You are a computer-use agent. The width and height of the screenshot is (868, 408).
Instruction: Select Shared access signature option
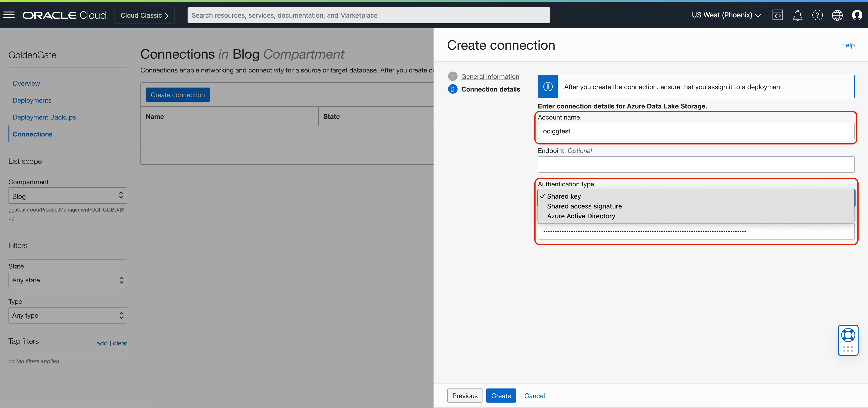584,206
